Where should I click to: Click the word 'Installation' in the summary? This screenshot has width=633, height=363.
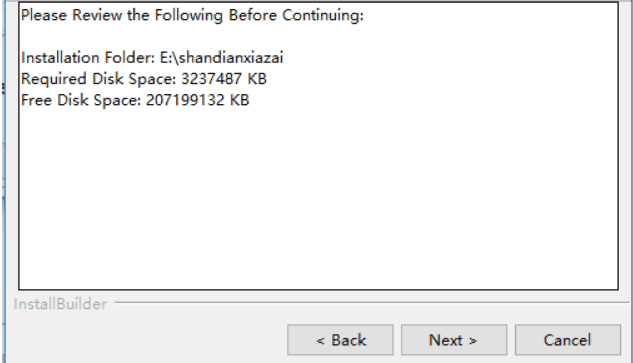(x=61, y=57)
